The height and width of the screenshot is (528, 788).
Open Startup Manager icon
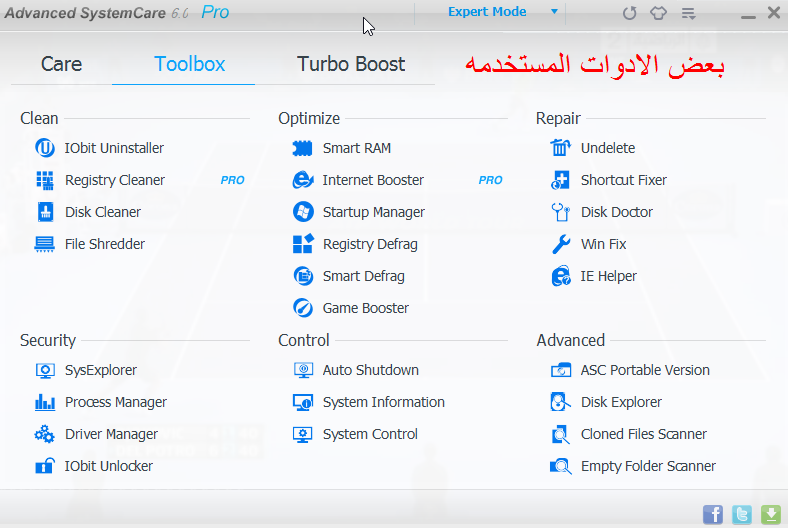pyautogui.click(x=303, y=212)
